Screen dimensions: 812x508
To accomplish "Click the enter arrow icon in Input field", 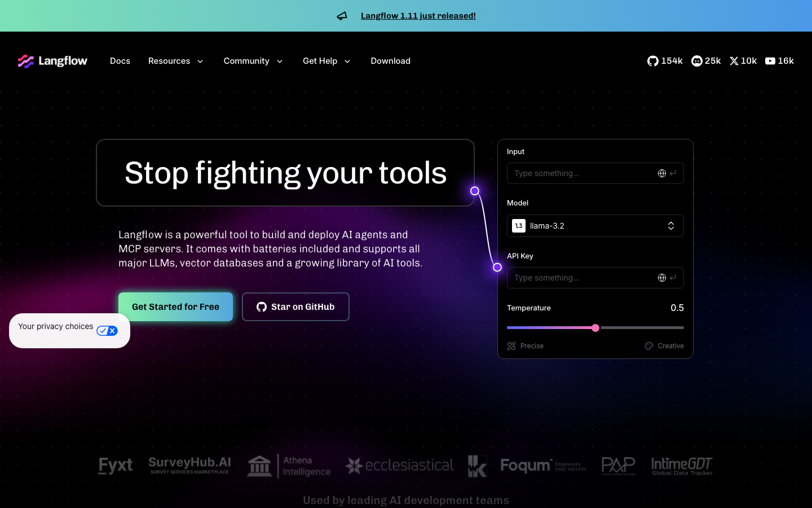I will (673, 173).
